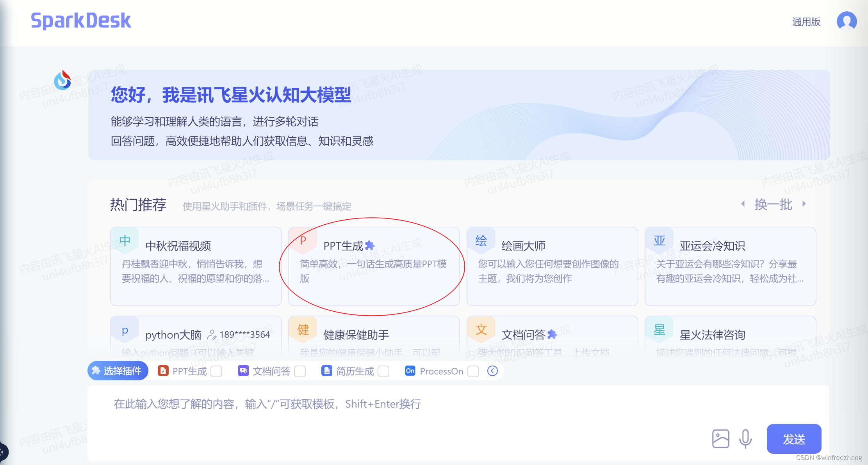Viewport: 868px width, 465px height.
Task: Open the PPT生成 recommendation card
Action: (374, 266)
